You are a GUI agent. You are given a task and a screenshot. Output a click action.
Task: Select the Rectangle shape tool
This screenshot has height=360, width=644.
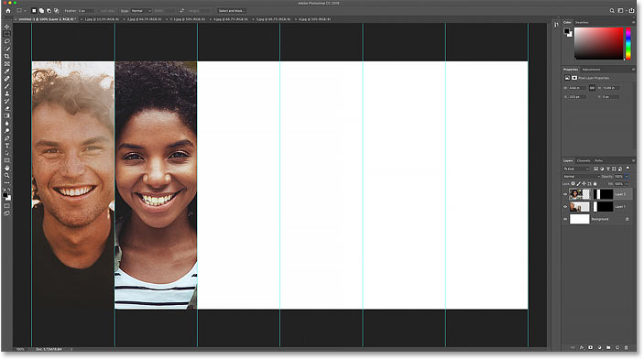point(7,160)
